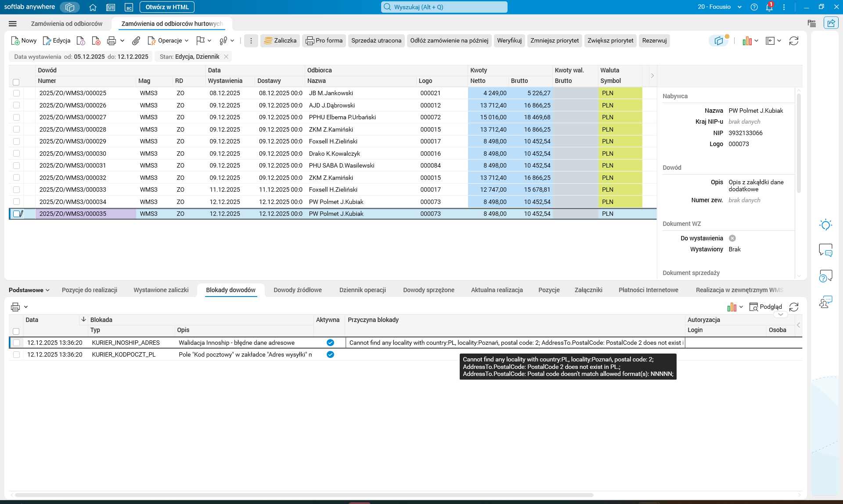Click the print icon in bottom panel
The image size is (843, 504).
pos(15,307)
